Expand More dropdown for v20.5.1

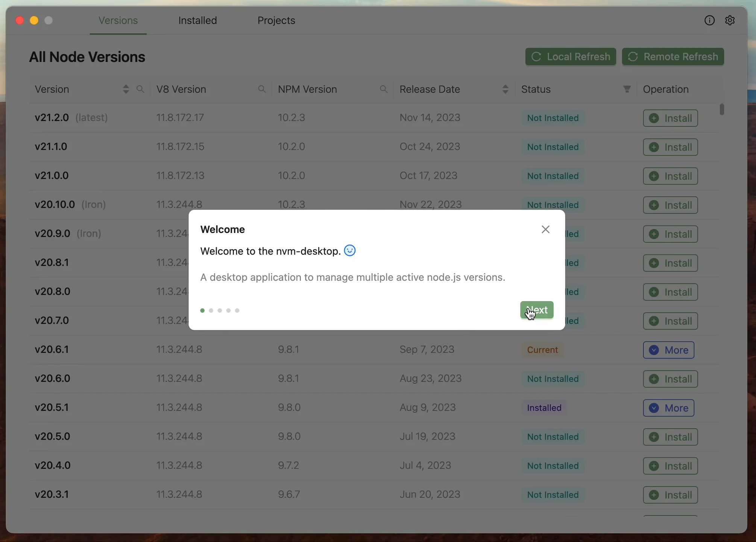pos(668,408)
